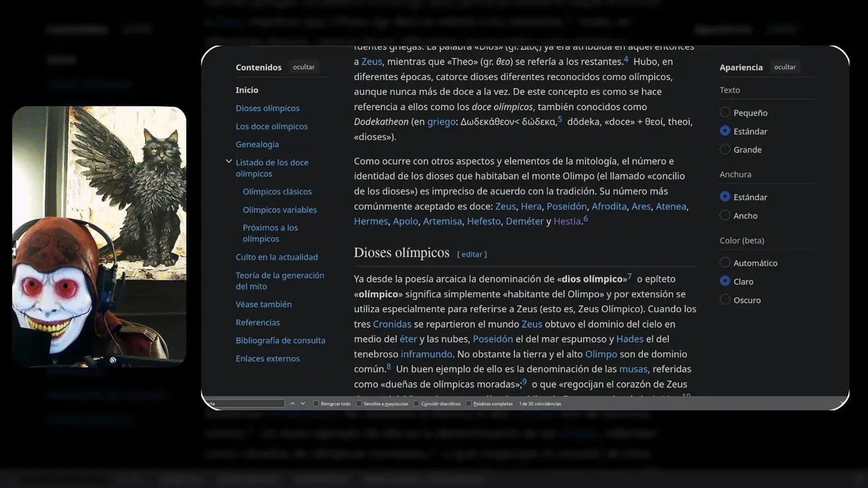This screenshot has height=488, width=868.
Task: Open the éter link
Action: click(408, 339)
